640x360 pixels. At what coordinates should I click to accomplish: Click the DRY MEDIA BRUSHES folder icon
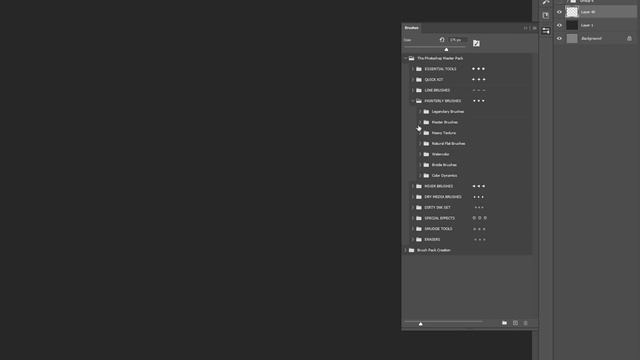(419, 197)
